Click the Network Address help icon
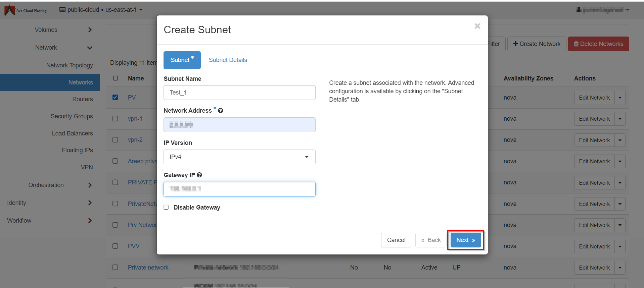 pos(221,111)
